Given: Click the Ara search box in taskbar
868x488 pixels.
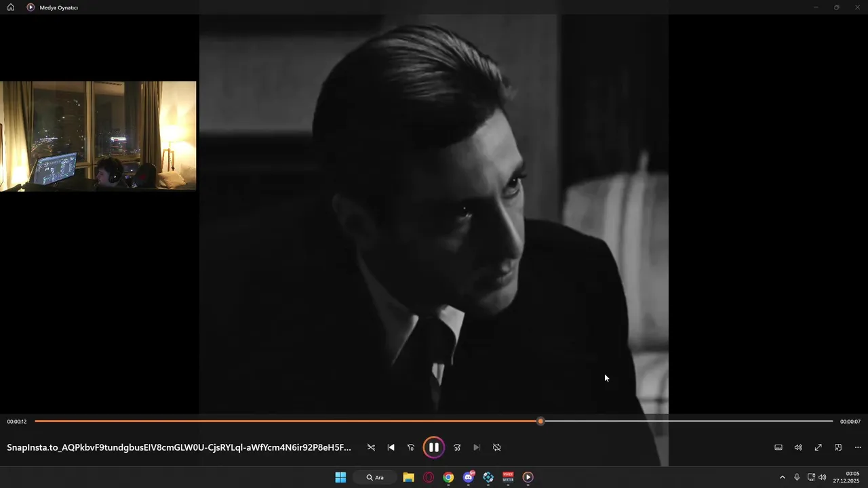Looking at the screenshot, I should coord(375,477).
